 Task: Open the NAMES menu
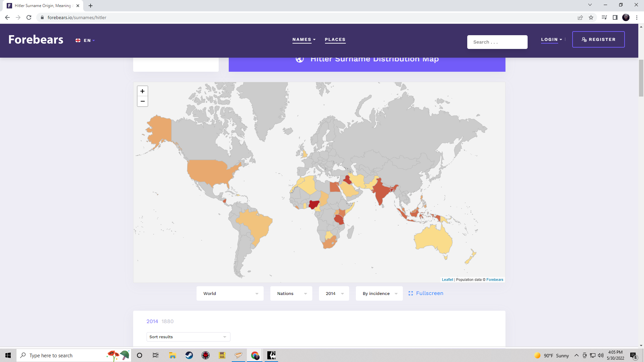(304, 40)
